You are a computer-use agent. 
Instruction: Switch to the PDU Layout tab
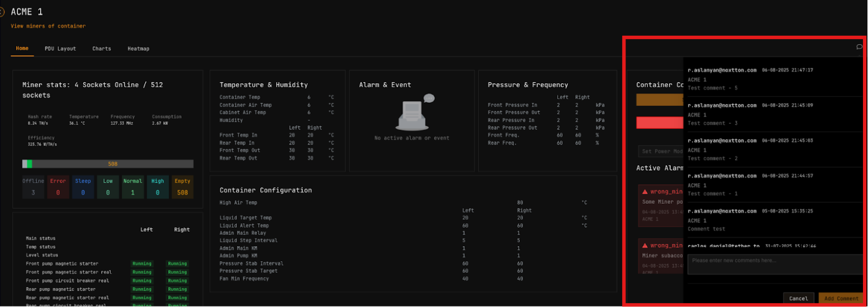tap(60, 49)
